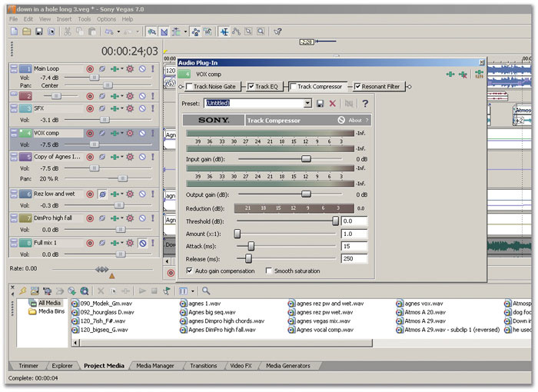Click the New project toolbar icon

click(14, 32)
